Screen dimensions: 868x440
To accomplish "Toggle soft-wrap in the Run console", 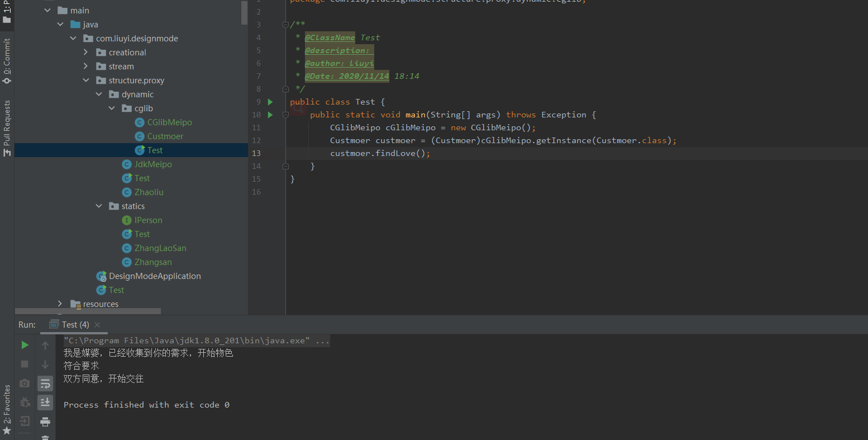I will click(x=45, y=384).
